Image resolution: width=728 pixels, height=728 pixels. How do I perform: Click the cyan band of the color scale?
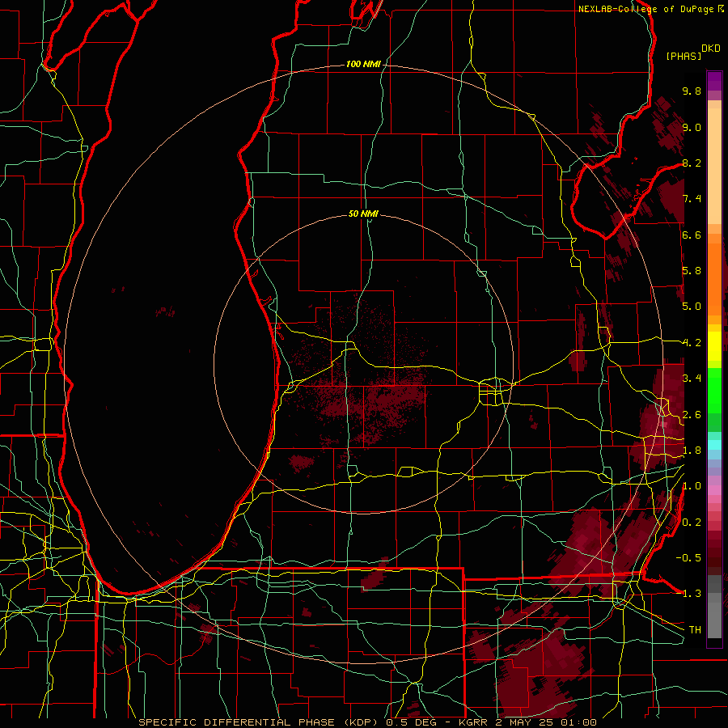[x=714, y=445]
